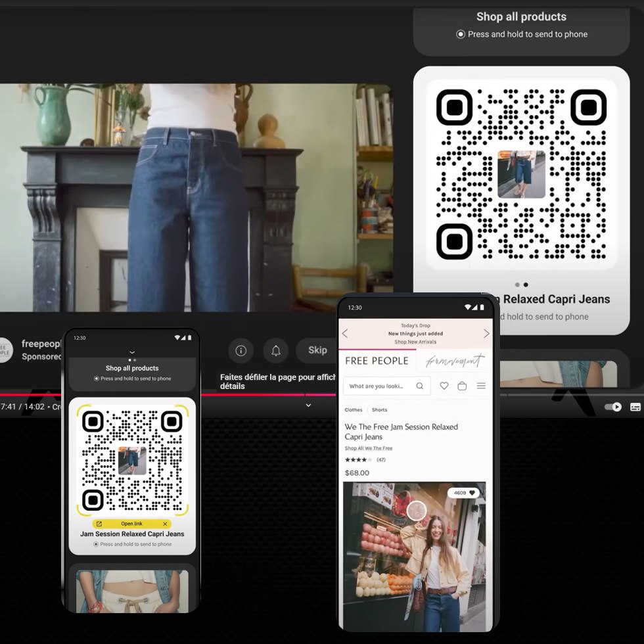Click the next arrow in the Today's Drop banner

486,334
